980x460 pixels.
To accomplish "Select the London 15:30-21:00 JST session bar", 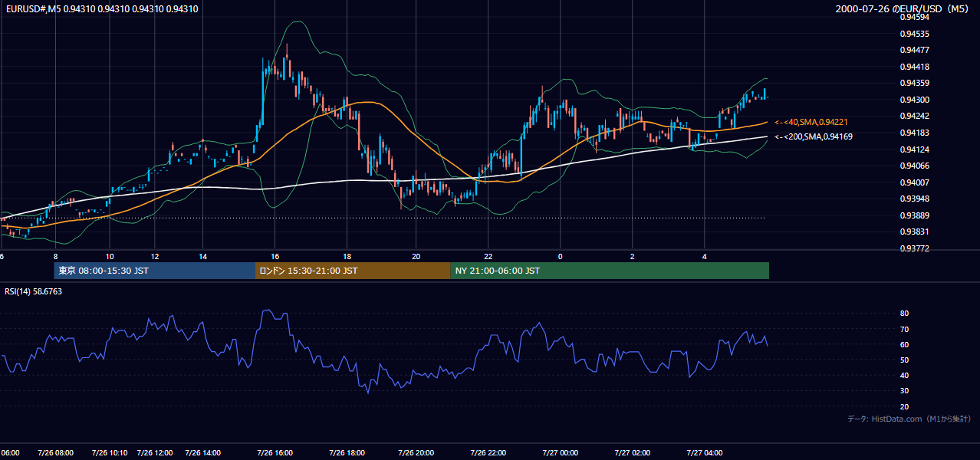I will coord(353,271).
